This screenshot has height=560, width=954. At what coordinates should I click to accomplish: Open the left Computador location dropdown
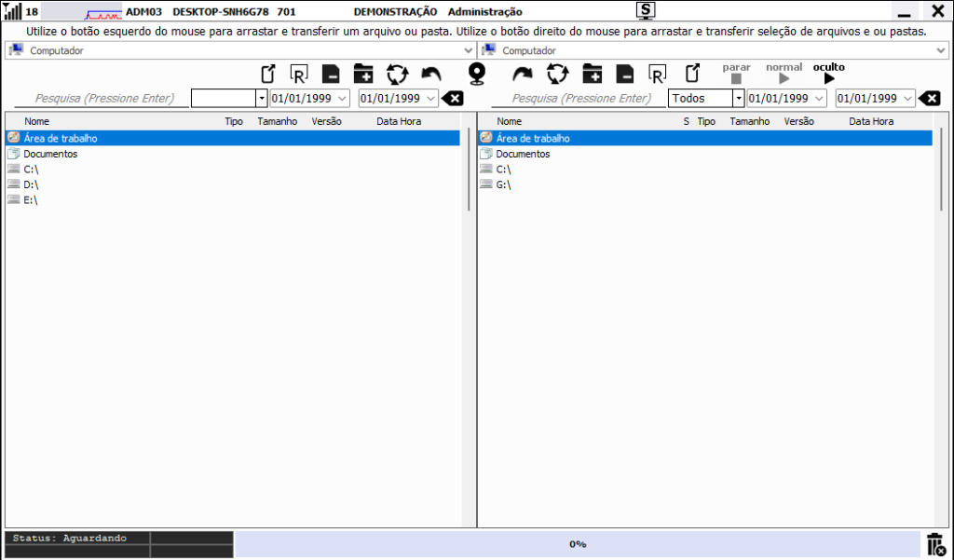[468, 50]
